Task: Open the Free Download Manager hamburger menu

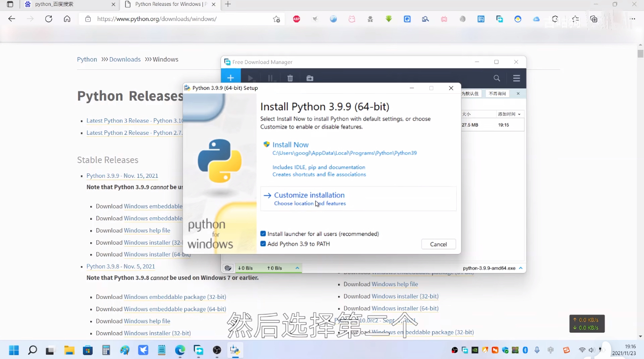Action: (x=516, y=78)
